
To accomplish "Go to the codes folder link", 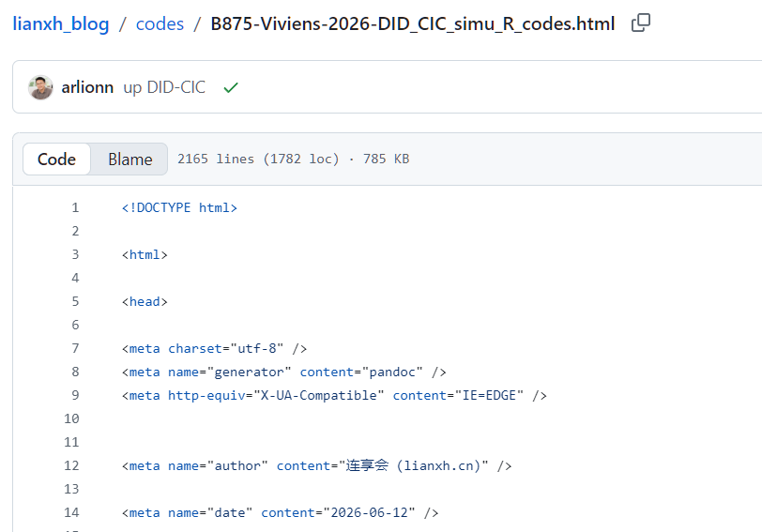I will [160, 23].
